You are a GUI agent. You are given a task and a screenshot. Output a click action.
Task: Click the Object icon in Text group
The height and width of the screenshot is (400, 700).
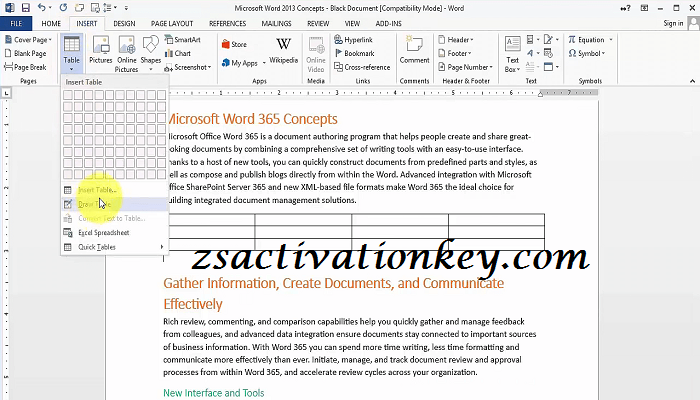click(549, 67)
